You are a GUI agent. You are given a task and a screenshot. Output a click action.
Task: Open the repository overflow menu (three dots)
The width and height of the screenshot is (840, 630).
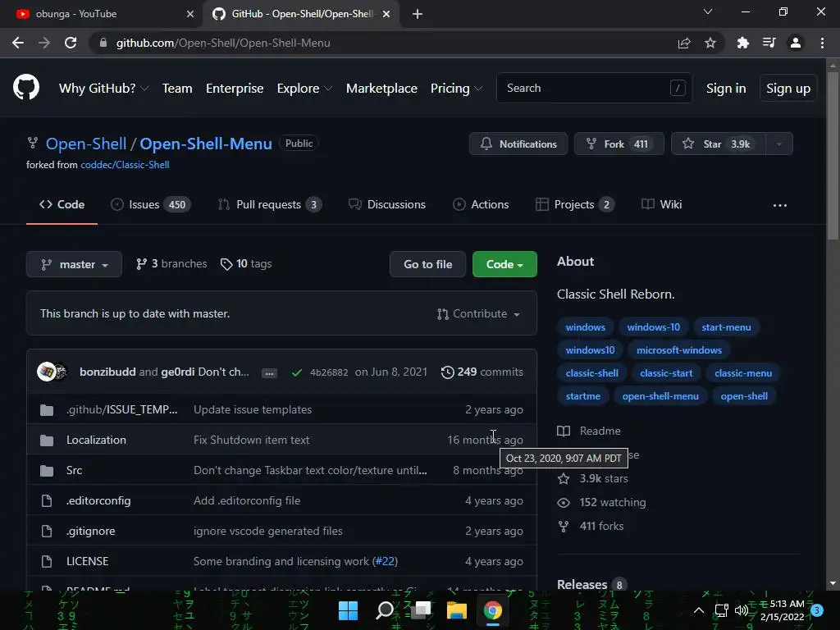point(780,205)
